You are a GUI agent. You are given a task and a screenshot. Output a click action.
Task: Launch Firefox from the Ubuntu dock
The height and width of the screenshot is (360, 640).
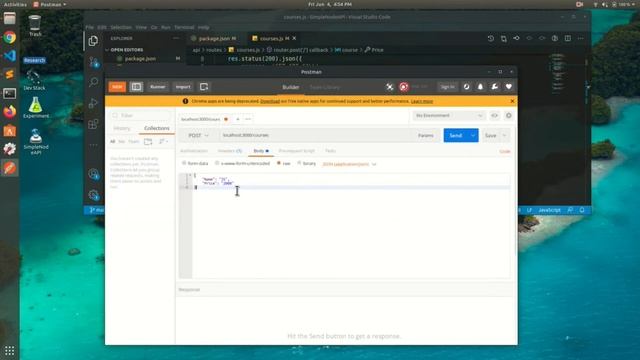pyautogui.click(x=10, y=111)
